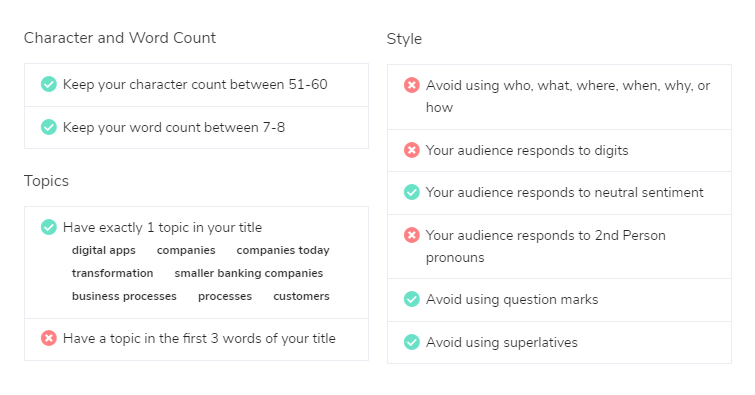Click the green check beside question marks rule
The width and height of the screenshot is (755, 395).
[412, 299]
